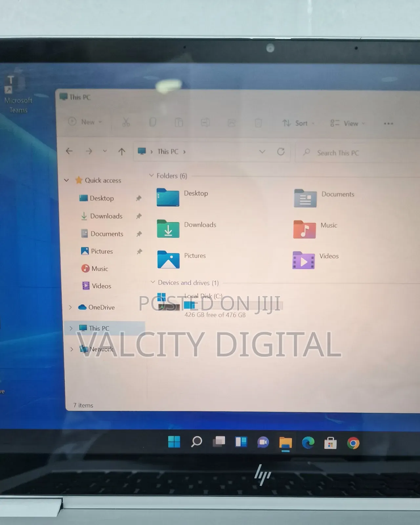The width and height of the screenshot is (420, 525).
Task: Open recent locations dropdown arrow
Action: pyautogui.click(x=105, y=151)
